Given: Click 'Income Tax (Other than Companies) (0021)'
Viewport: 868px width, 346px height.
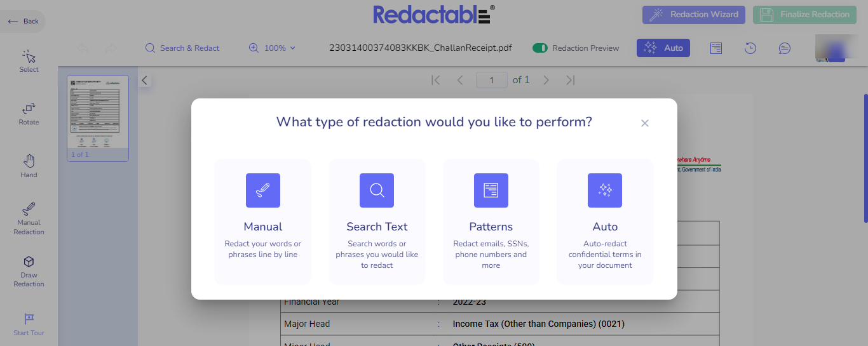Looking at the screenshot, I should (x=539, y=324).
